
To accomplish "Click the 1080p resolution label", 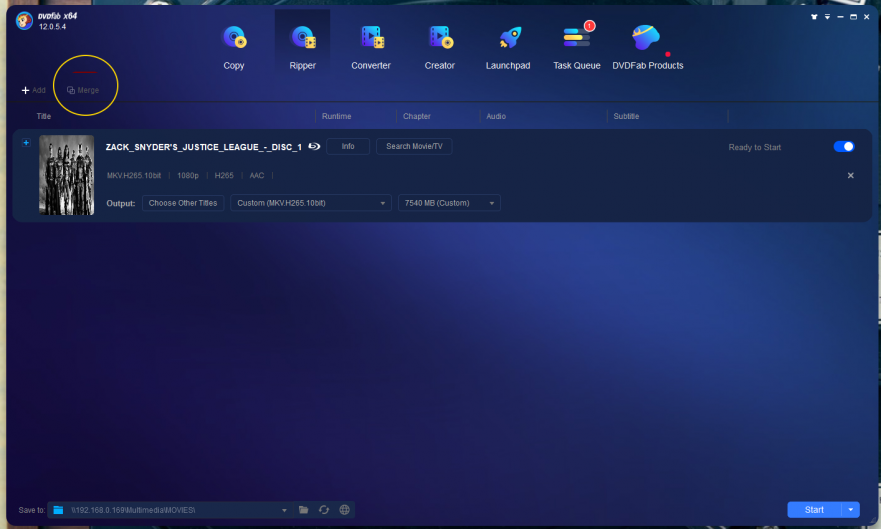I will 188,176.
